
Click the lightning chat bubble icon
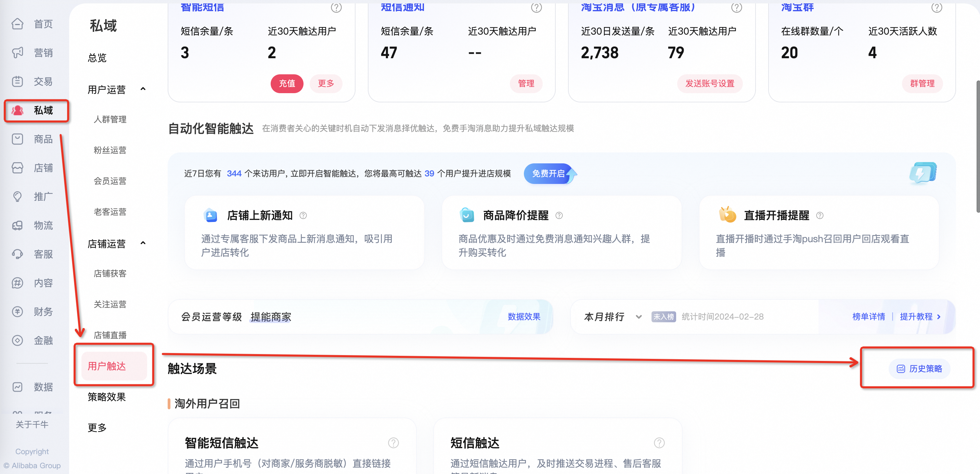(x=923, y=173)
